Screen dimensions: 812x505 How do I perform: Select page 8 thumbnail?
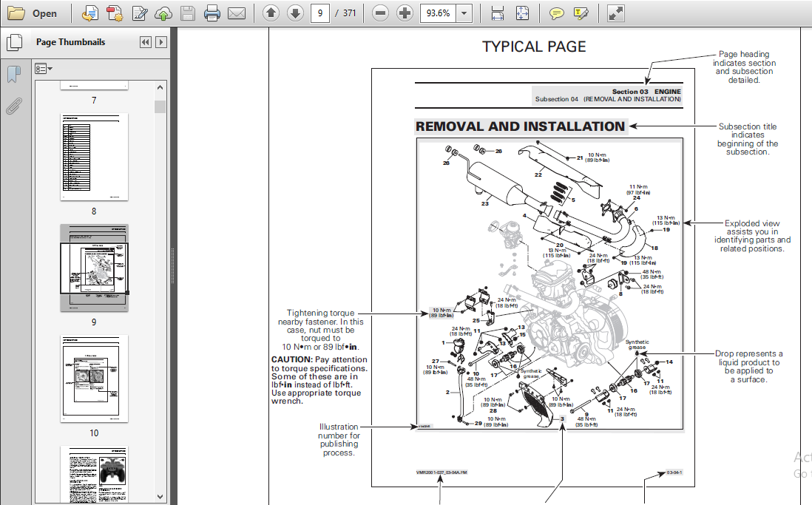point(94,157)
